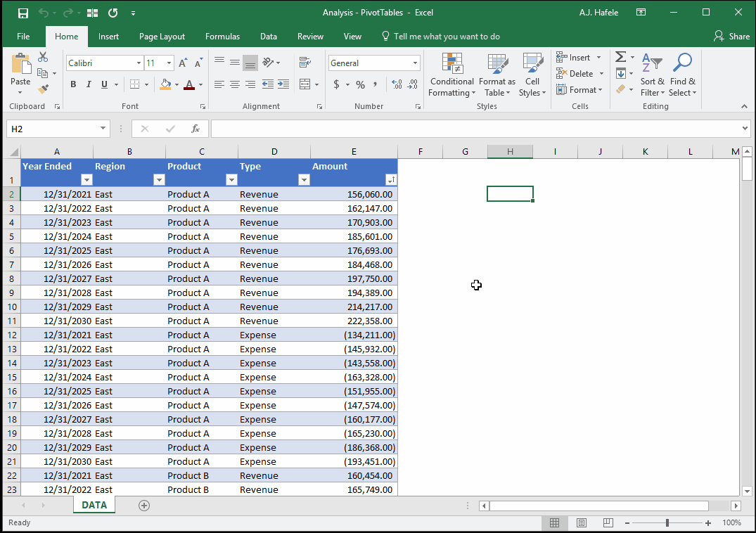This screenshot has width=756, height=533.
Task: Toggle Bold formatting
Action: tap(73, 84)
